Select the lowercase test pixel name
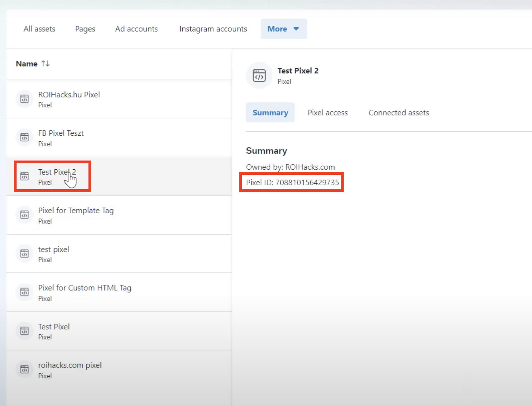The width and height of the screenshot is (532, 406). click(x=54, y=249)
